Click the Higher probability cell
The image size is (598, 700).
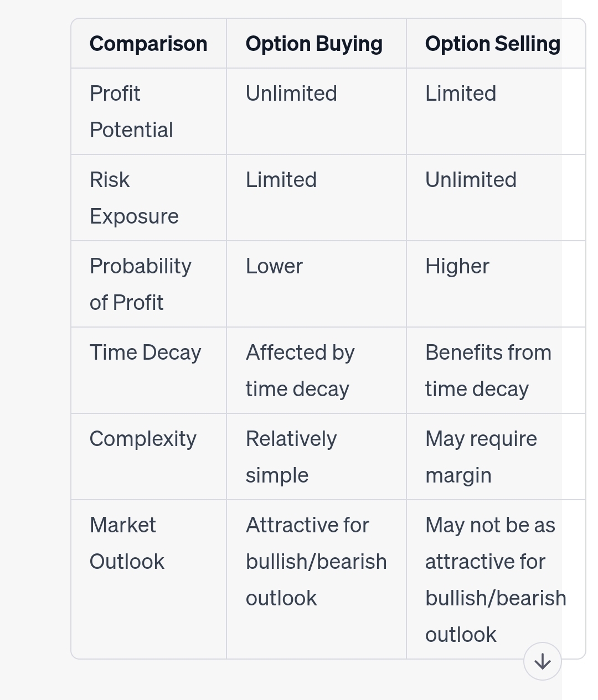pyautogui.click(x=457, y=266)
